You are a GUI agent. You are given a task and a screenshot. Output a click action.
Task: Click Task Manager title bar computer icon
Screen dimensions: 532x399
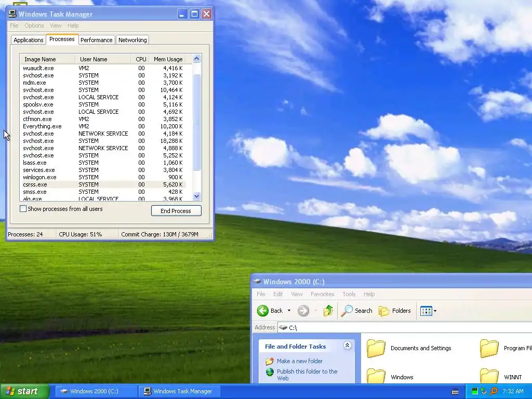click(12, 14)
